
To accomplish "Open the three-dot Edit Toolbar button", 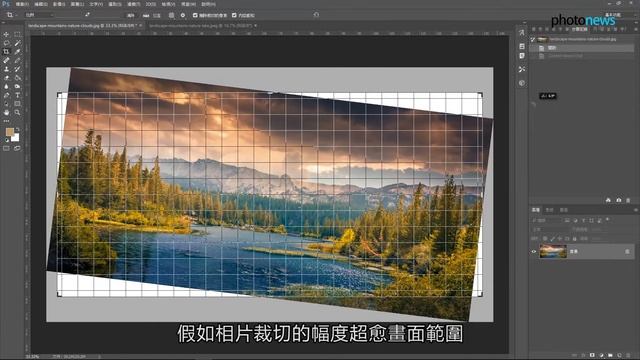I will click(6, 121).
